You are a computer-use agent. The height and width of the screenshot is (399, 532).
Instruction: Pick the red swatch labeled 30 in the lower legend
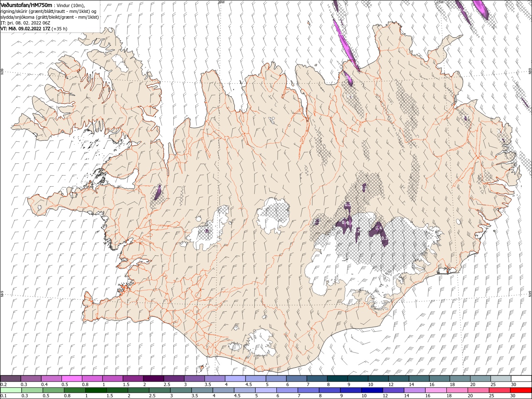522,390
